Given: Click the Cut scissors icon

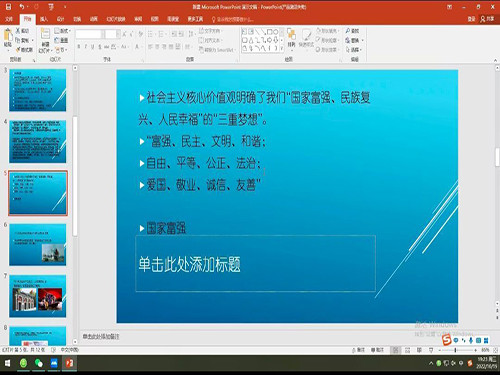Looking at the screenshot, I should 18,31.
